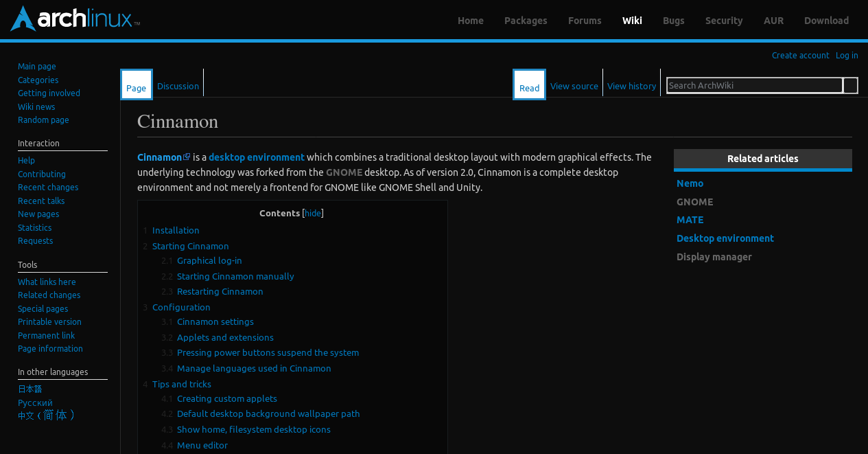
Task: Click desktop environment link in intro
Action: 257,157
